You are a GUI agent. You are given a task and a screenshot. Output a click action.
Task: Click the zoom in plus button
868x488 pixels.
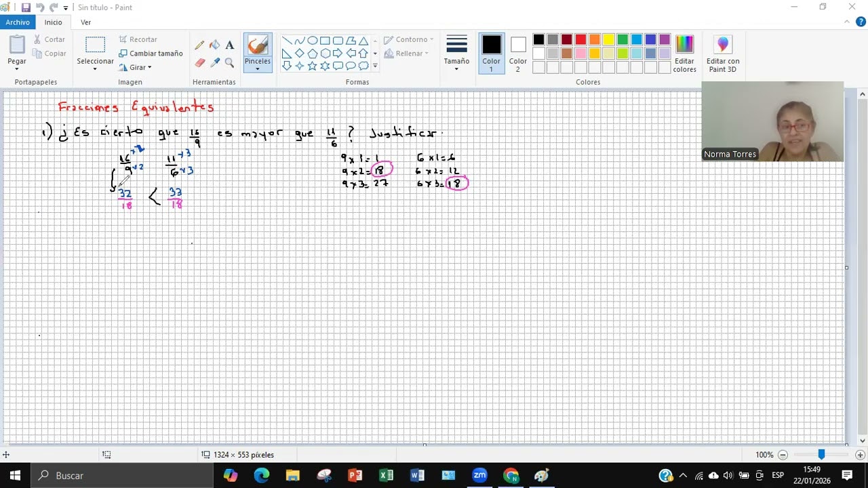click(860, 455)
